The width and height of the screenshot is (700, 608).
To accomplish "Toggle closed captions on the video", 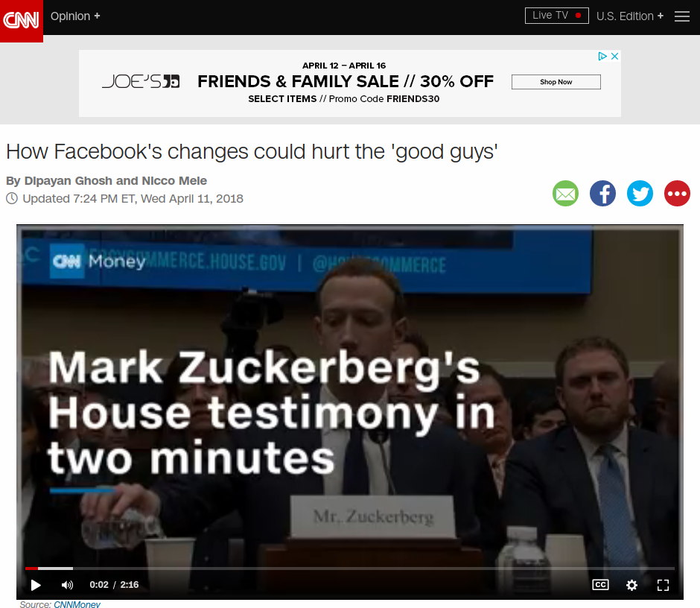I will pyautogui.click(x=600, y=585).
